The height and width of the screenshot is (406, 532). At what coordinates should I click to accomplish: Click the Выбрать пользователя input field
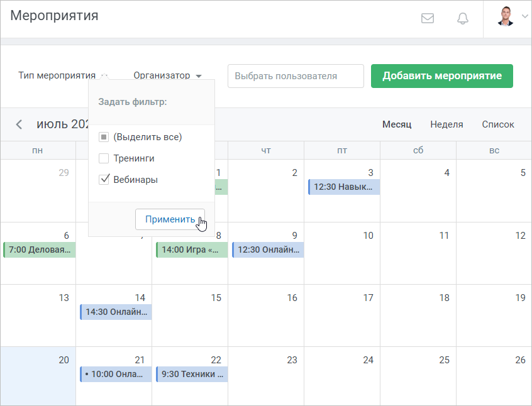(296, 76)
